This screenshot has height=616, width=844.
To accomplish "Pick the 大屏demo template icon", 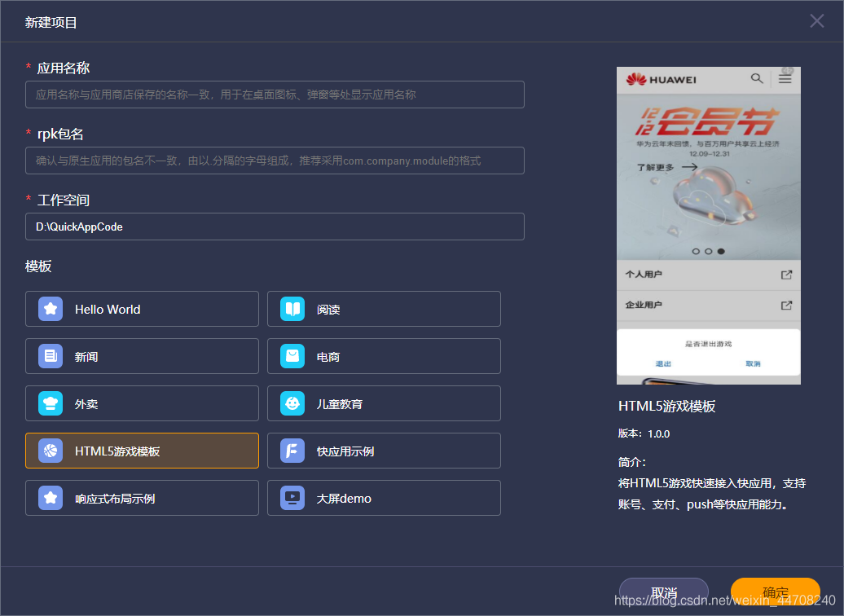I will 292,498.
